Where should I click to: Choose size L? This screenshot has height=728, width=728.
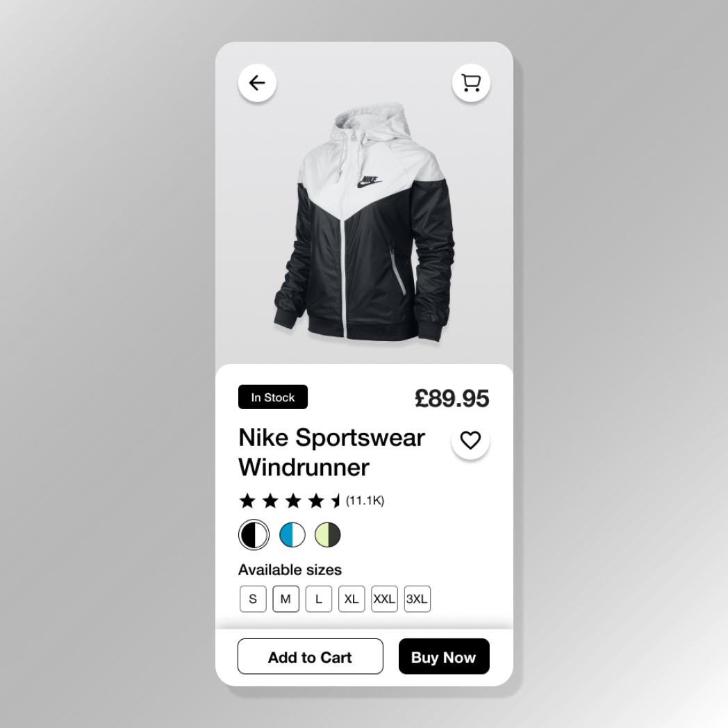point(318,599)
